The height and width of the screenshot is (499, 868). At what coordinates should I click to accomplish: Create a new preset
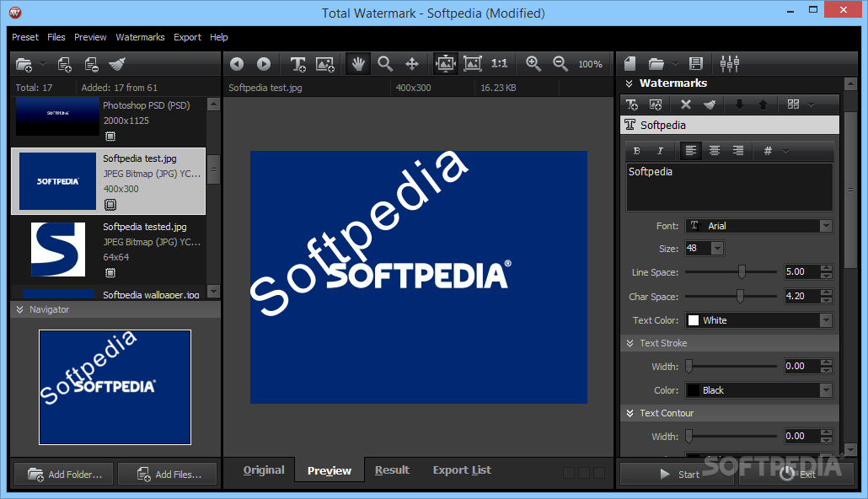[630, 64]
